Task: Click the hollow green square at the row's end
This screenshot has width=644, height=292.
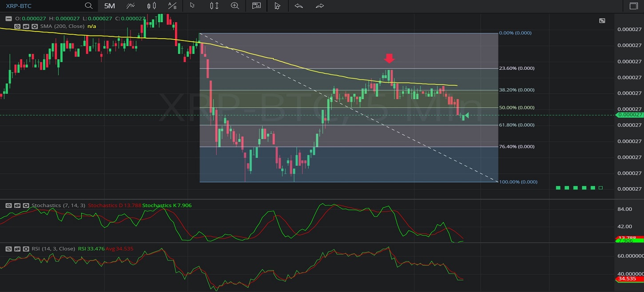Action: click(600, 188)
